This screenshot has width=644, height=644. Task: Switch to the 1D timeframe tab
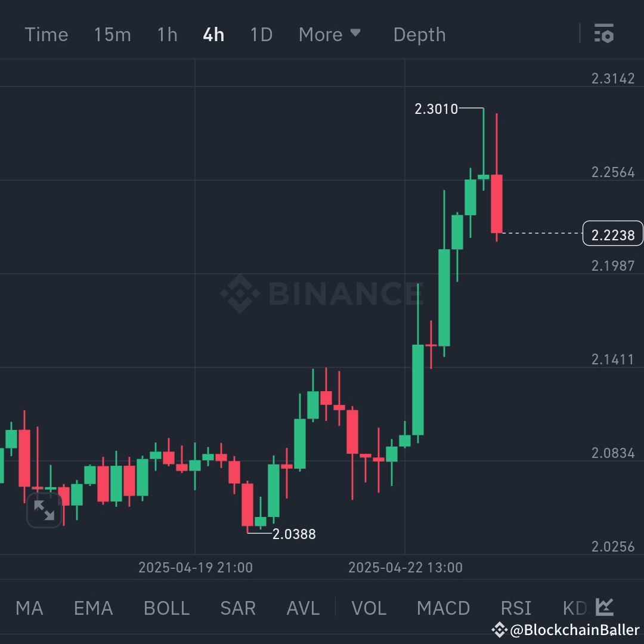(261, 35)
